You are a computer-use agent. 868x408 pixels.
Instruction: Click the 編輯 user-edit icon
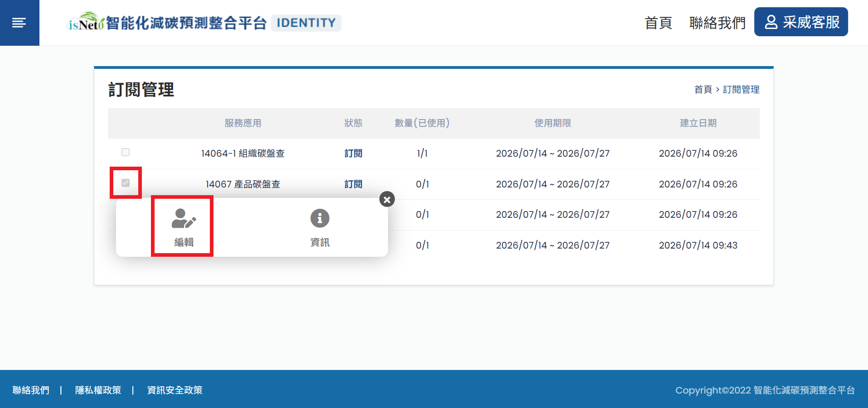184,218
